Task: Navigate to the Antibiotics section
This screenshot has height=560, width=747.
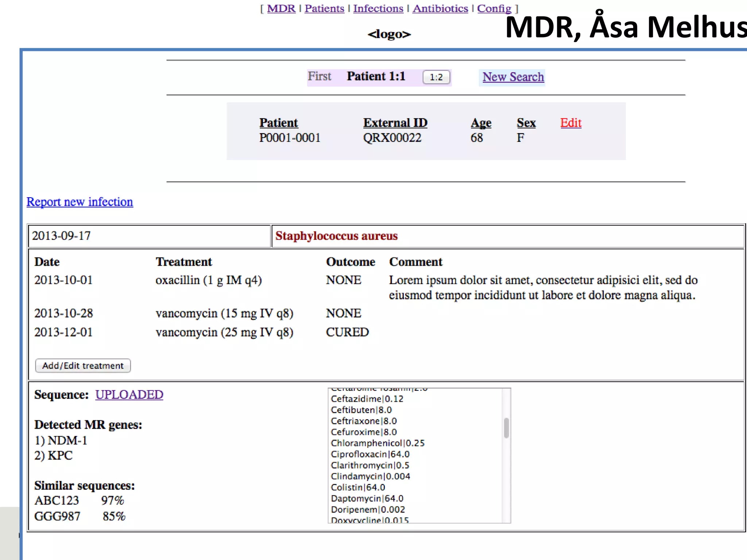Action: click(x=440, y=8)
